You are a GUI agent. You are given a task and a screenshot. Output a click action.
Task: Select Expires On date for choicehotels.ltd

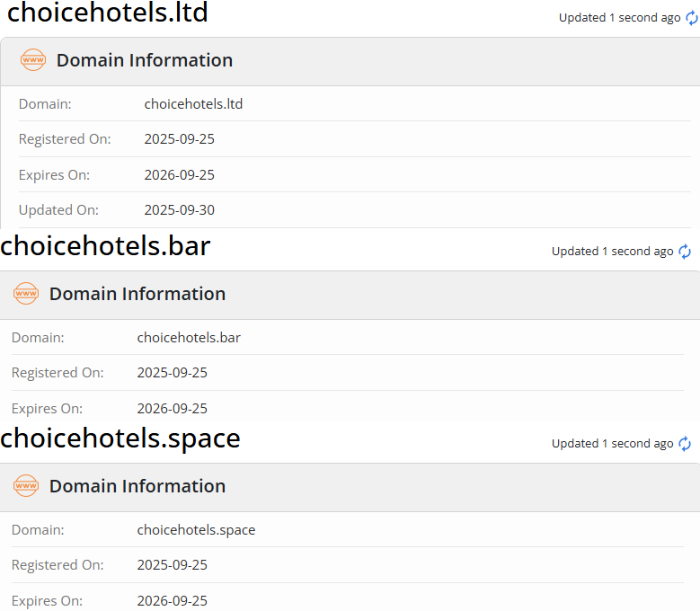click(x=180, y=175)
